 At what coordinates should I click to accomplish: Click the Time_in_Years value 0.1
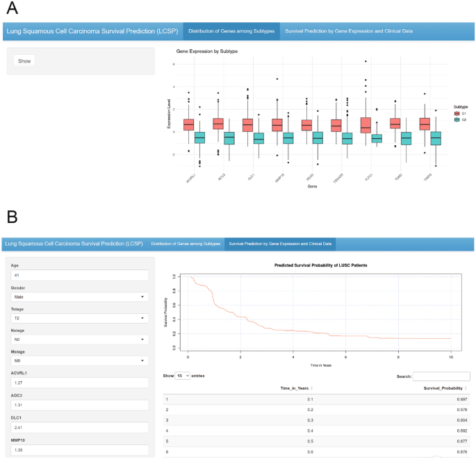tap(310, 399)
